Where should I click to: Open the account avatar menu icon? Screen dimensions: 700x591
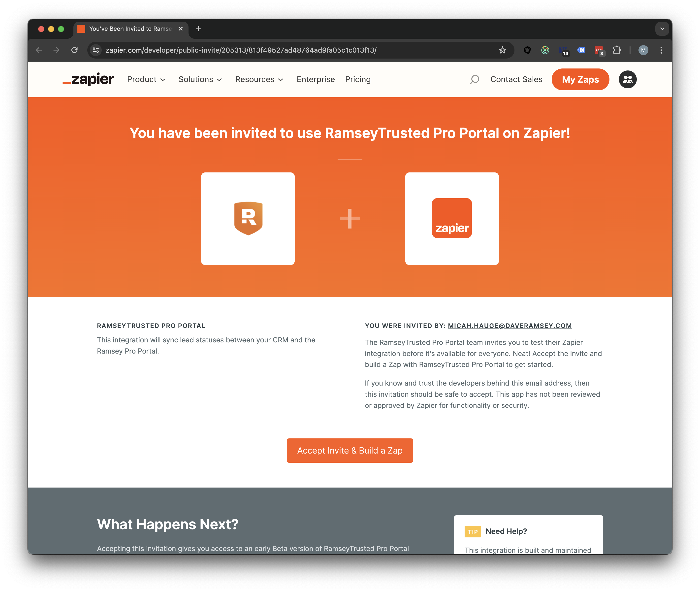(627, 79)
